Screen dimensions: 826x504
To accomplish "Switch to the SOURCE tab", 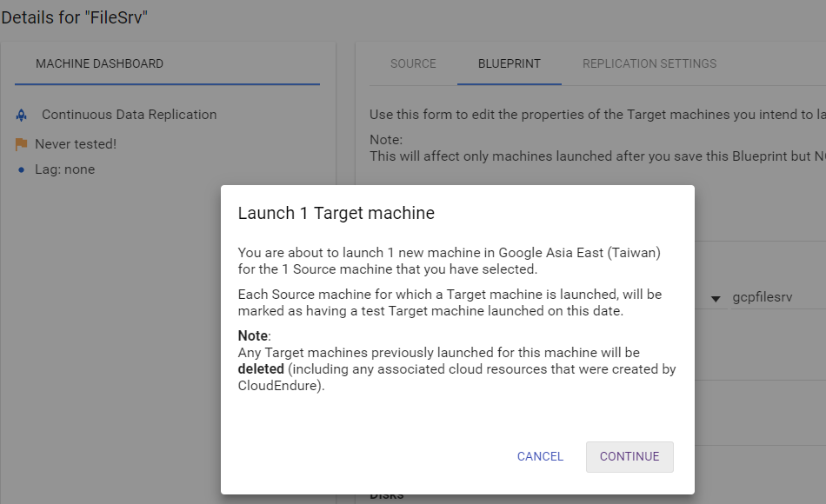I will click(413, 63).
